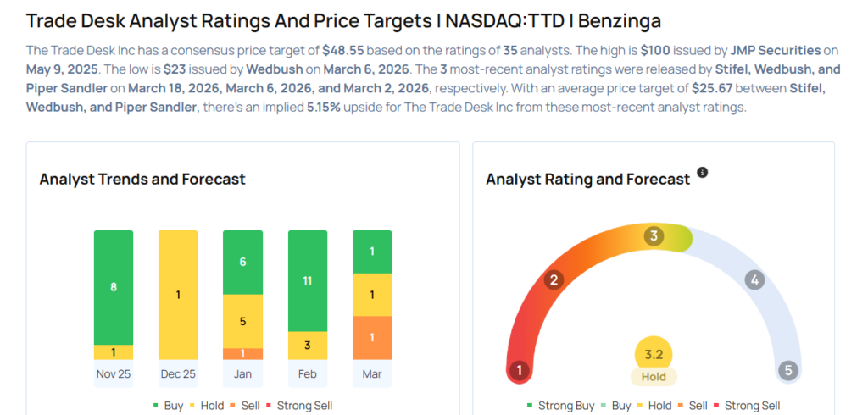This screenshot has height=415, width=868.
Task: Click the Mar bar's orange Sell segment
Action: (x=372, y=337)
